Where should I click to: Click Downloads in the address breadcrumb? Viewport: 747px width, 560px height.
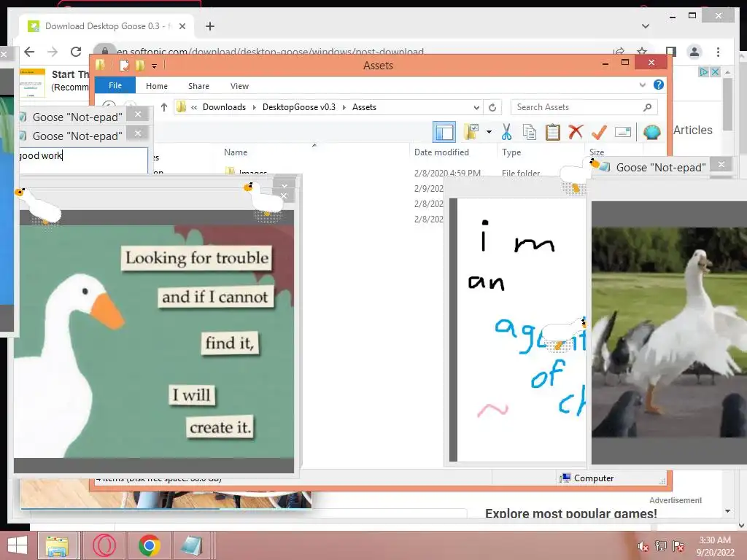(225, 107)
